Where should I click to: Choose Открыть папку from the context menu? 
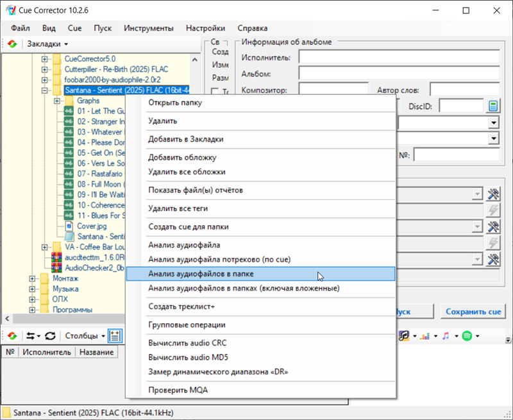(x=261, y=103)
